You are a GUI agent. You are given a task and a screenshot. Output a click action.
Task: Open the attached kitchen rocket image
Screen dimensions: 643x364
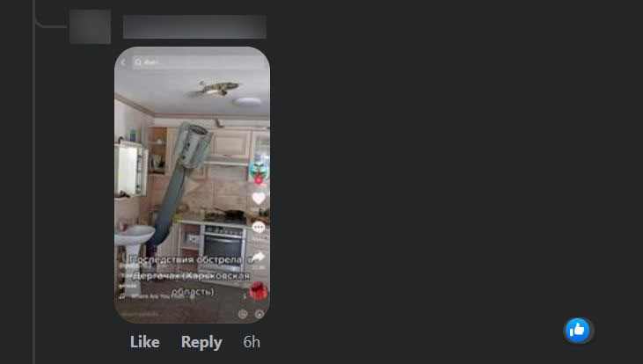click(x=192, y=185)
